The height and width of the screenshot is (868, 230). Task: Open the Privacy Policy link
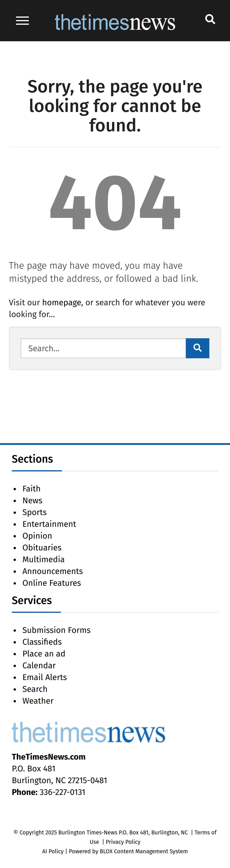(123, 842)
